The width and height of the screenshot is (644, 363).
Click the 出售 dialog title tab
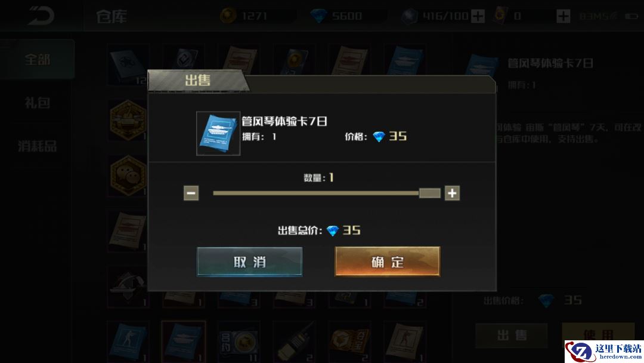pyautogui.click(x=197, y=80)
